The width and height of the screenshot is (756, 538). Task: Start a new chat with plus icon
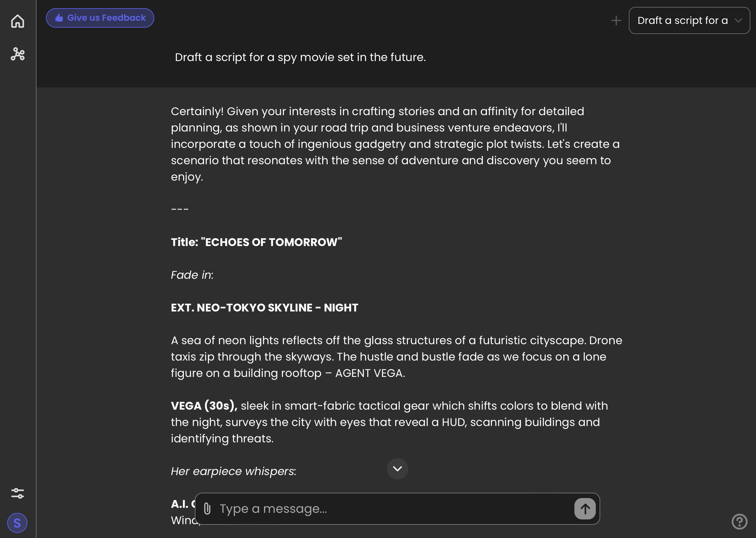(616, 20)
